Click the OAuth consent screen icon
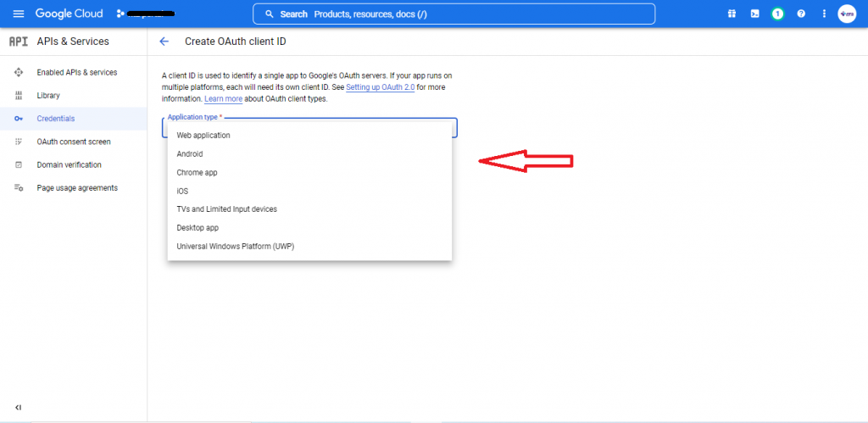Image resolution: width=868 pixels, height=423 pixels. coord(19,142)
